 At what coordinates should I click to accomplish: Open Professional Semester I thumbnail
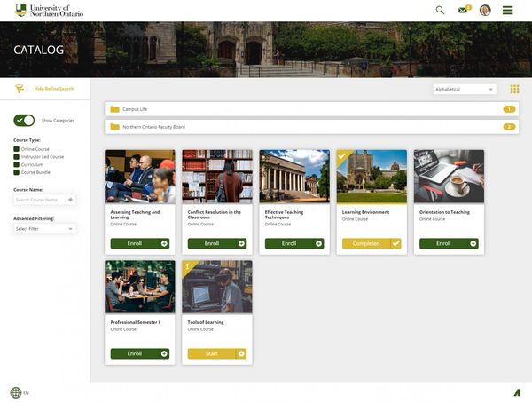140,287
